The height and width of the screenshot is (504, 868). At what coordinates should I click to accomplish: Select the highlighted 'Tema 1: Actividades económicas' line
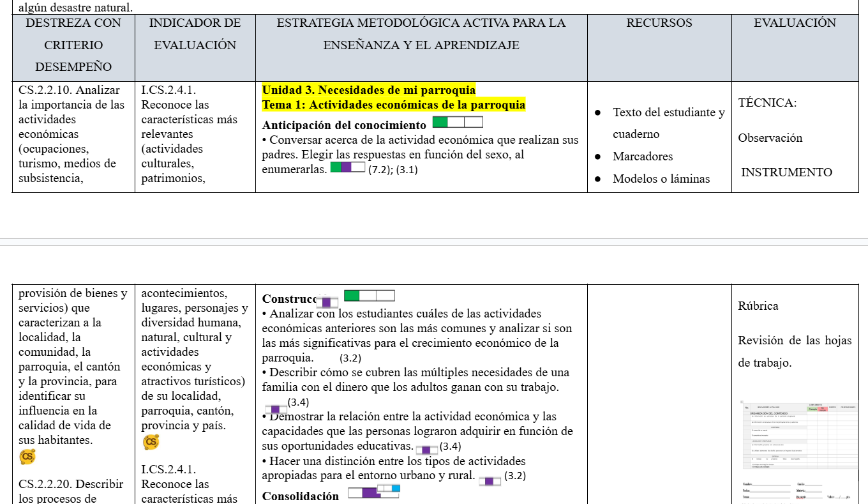[x=394, y=104]
